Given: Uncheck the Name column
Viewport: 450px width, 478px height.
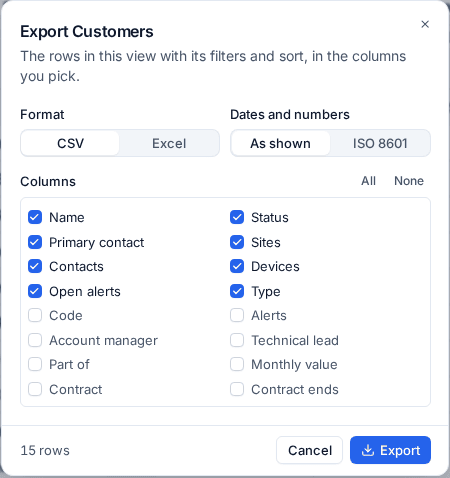Looking at the screenshot, I should [x=35, y=217].
